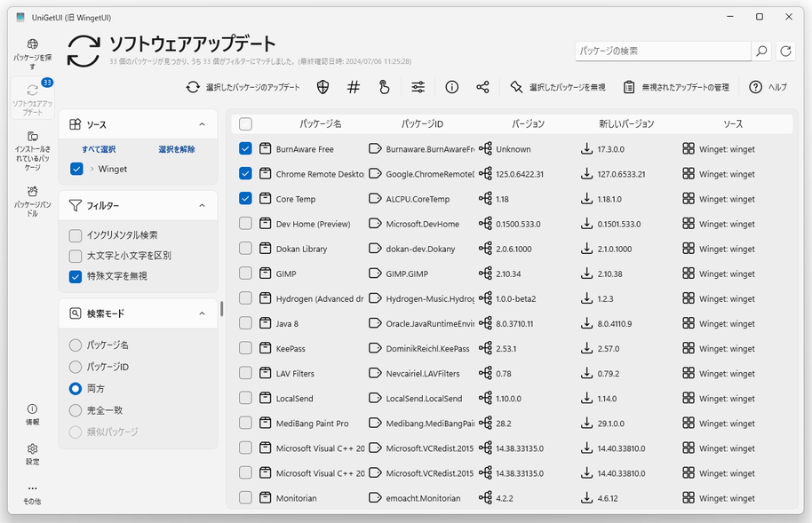Click 選択したパッケージのアップデート button
The image size is (812, 523).
click(x=243, y=87)
